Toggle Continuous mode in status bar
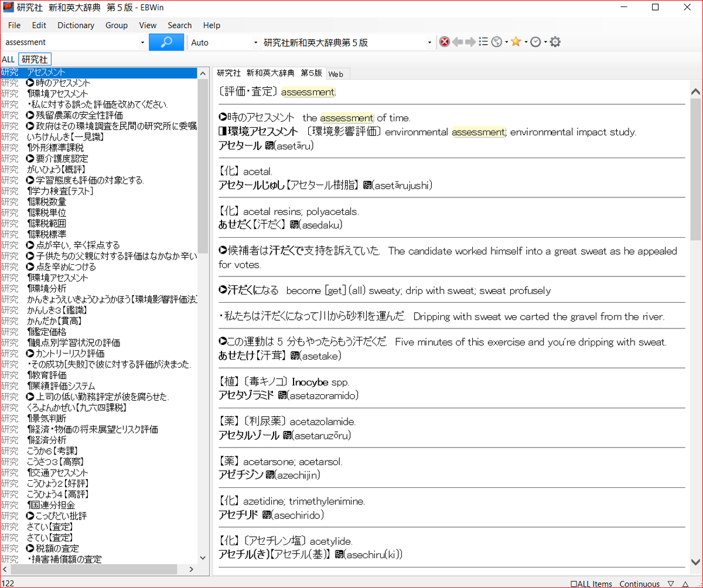This screenshot has height=588, width=703. pyautogui.click(x=639, y=583)
